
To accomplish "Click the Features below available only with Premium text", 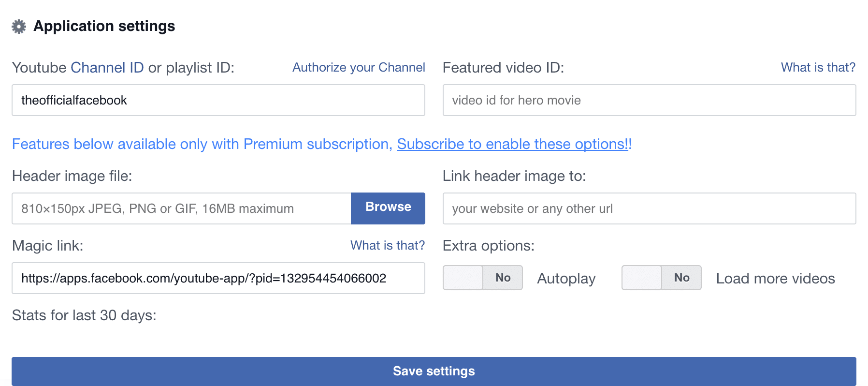I will tap(202, 144).
